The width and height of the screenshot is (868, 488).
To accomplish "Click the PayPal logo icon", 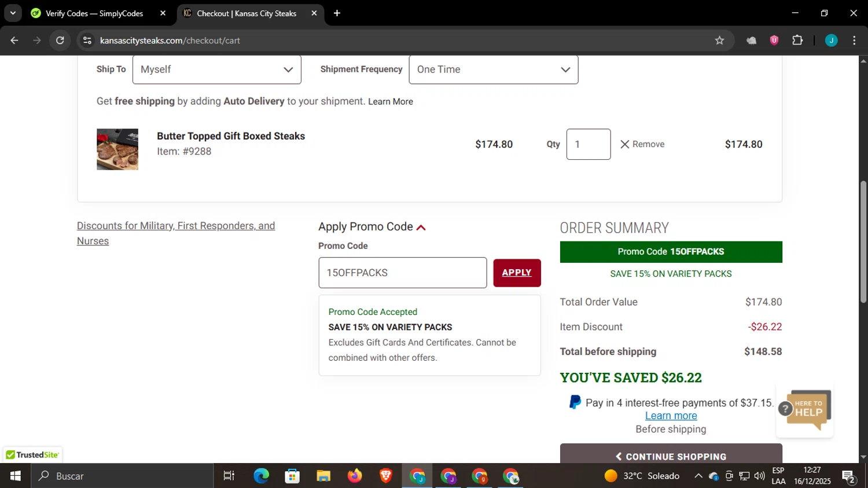I will point(575,402).
